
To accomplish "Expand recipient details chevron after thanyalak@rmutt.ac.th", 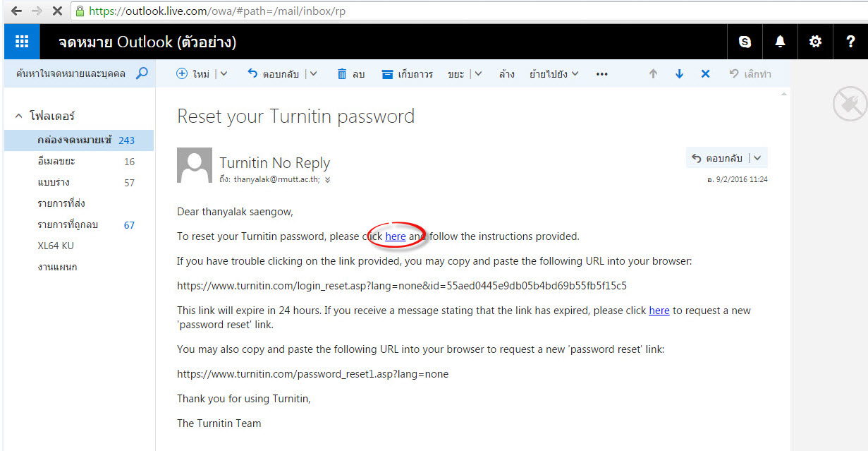I will click(327, 180).
